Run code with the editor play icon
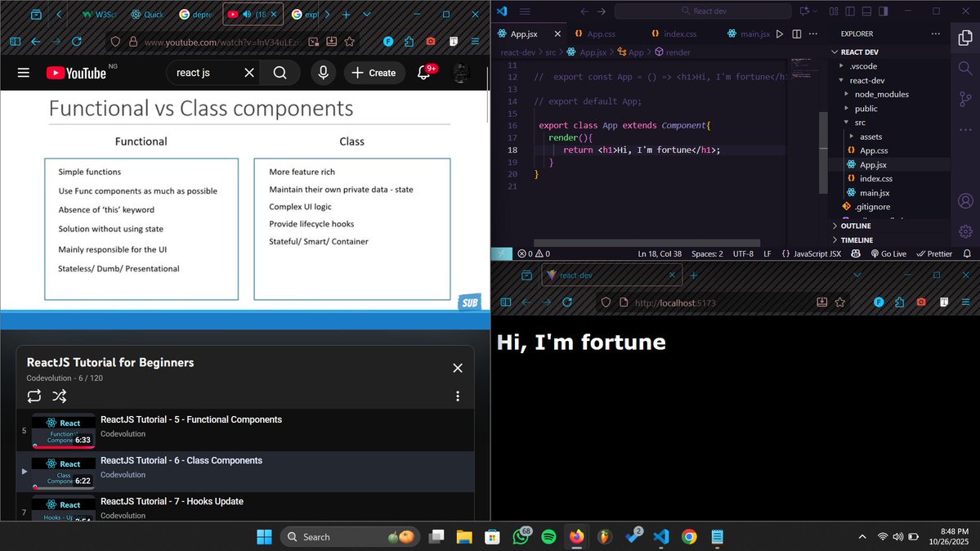Image resolution: width=980 pixels, height=551 pixels. (x=780, y=34)
